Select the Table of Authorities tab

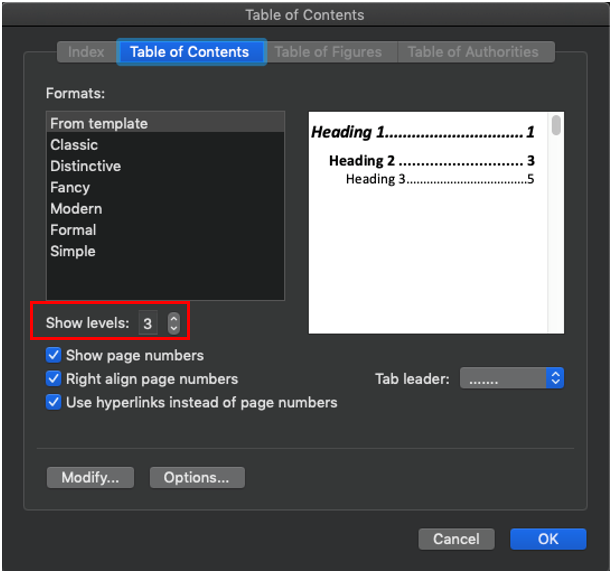473,52
